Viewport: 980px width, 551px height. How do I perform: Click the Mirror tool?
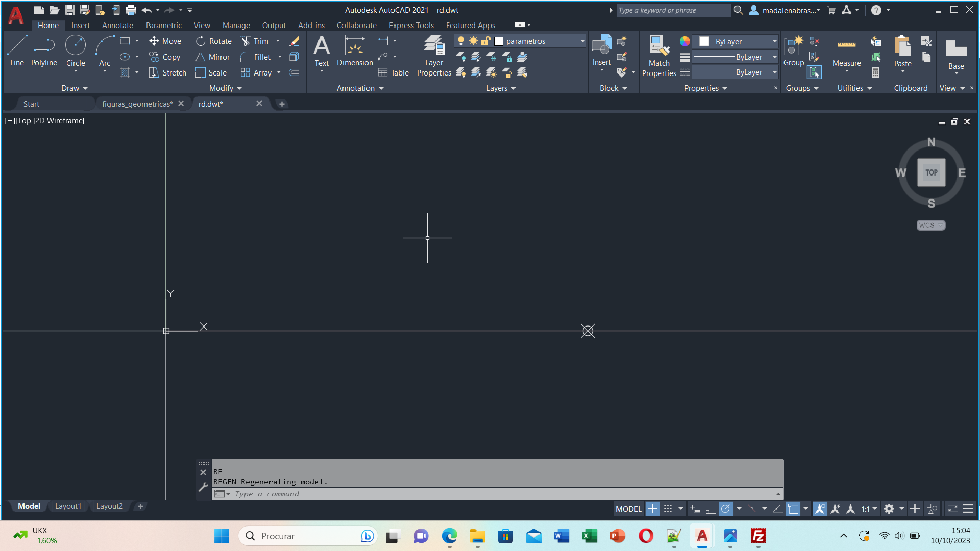[x=213, y=57]
